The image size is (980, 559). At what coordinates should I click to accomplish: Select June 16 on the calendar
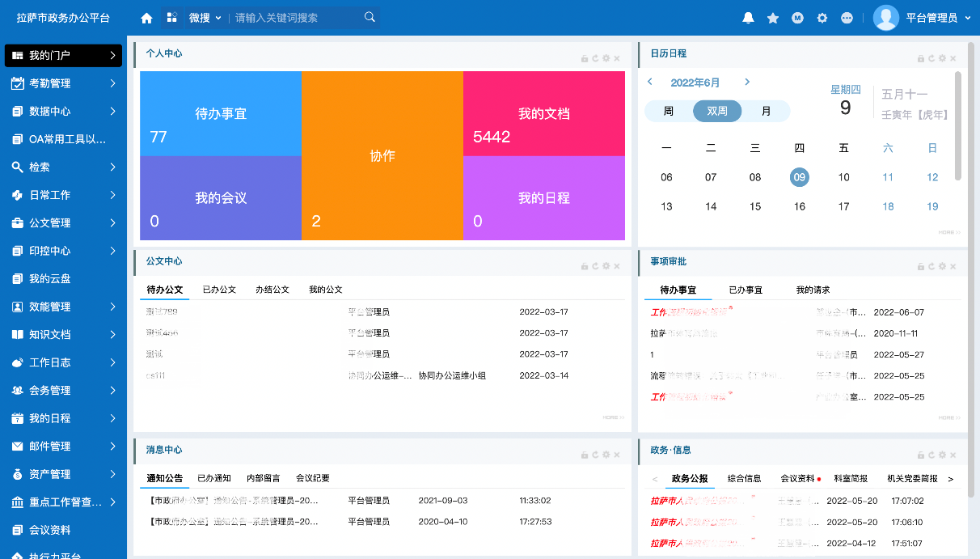coord(799,206)
